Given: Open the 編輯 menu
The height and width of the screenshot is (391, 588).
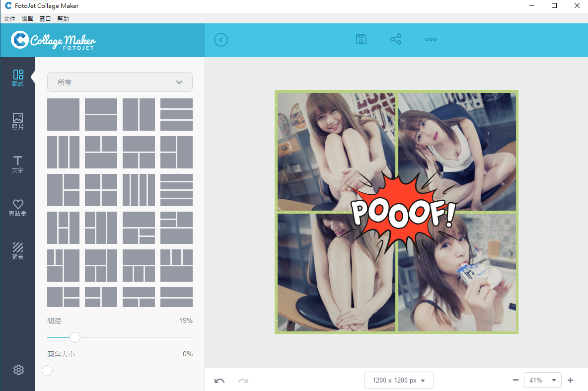Looking at the screenshot, I should pyautogui.click(x=27, y=19).
